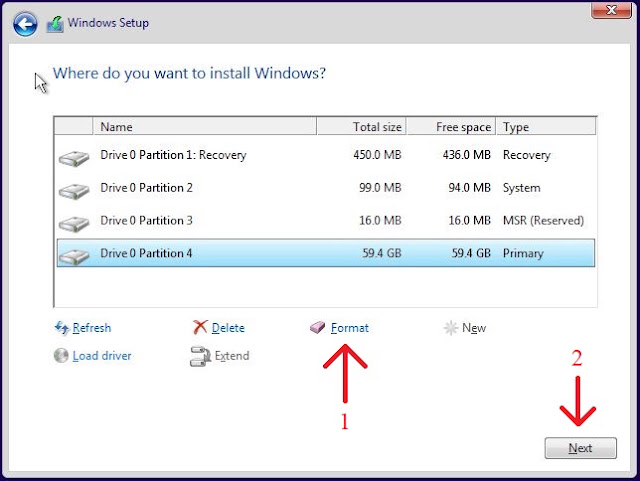Image resolution: width=640 pixels, height=481 pixels.
Task: Click the New partition link
Action: [474, 328]
